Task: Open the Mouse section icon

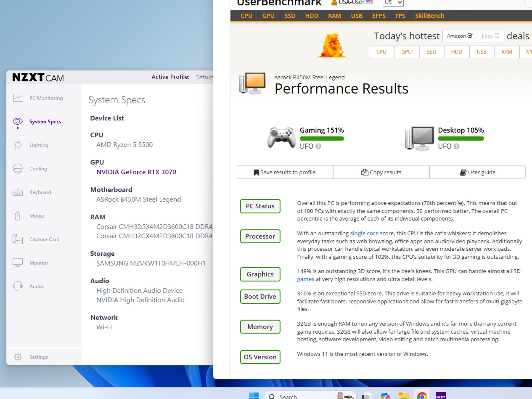Action: tap(18, 216)
